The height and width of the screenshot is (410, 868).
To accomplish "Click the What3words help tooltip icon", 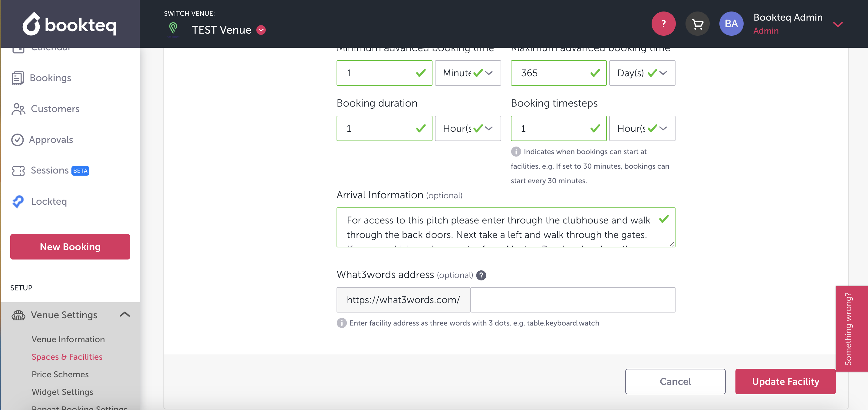I will point(481,276).
